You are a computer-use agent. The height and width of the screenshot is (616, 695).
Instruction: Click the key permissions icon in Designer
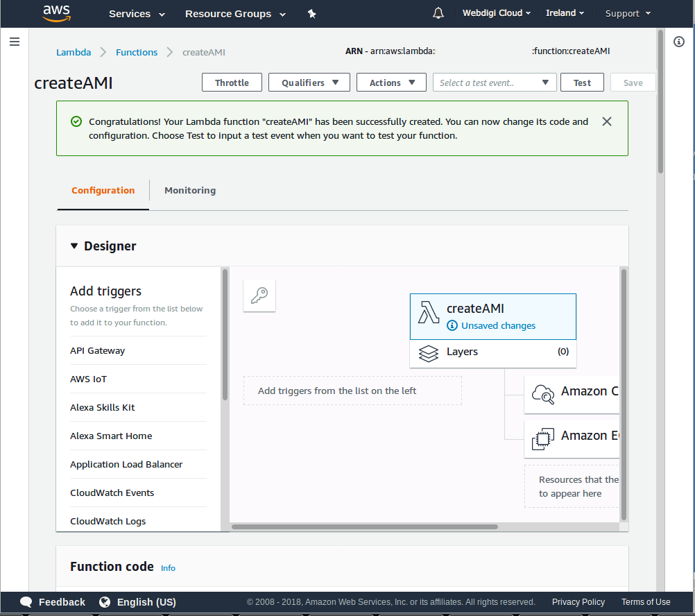tap(259, 296)
